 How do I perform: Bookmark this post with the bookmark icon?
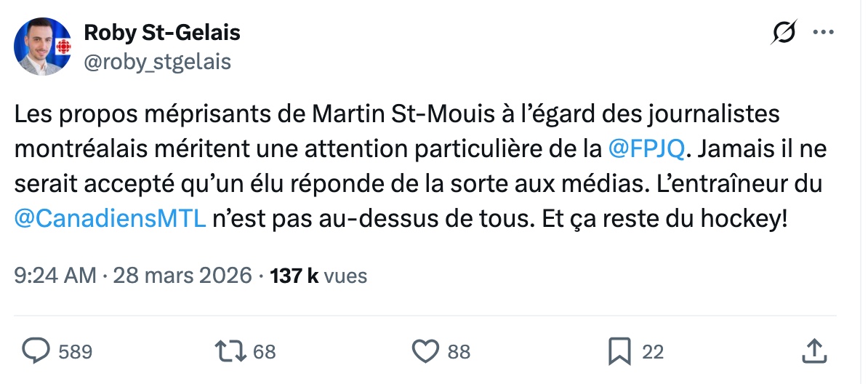pyautogui.click(x=619, y=351)
